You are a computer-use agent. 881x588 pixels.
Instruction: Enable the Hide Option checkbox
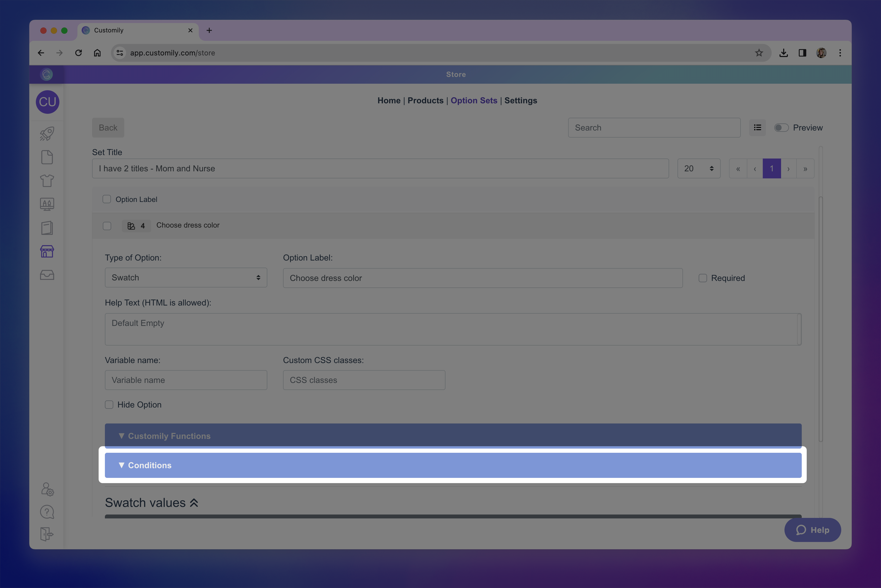(x=109, y=405)
